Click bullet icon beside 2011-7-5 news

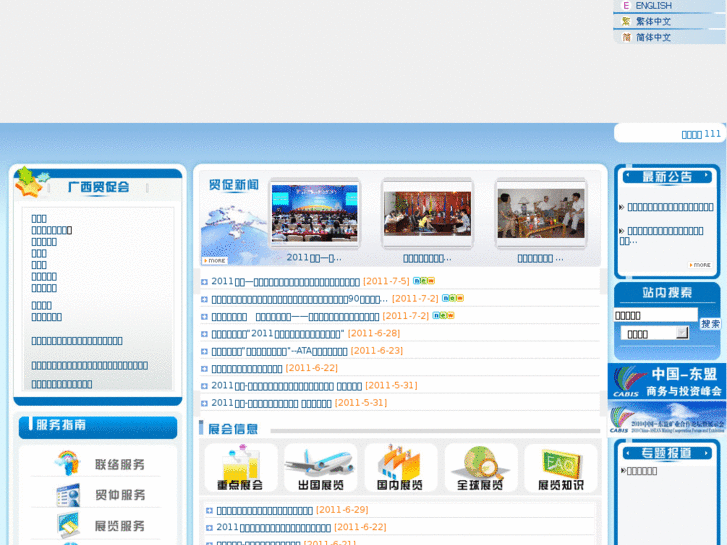204,282
